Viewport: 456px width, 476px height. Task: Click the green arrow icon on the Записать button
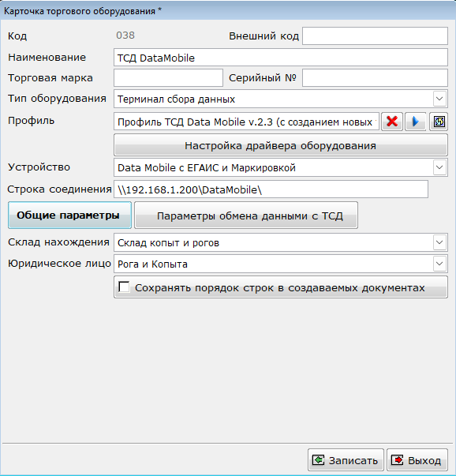(318, 460)
